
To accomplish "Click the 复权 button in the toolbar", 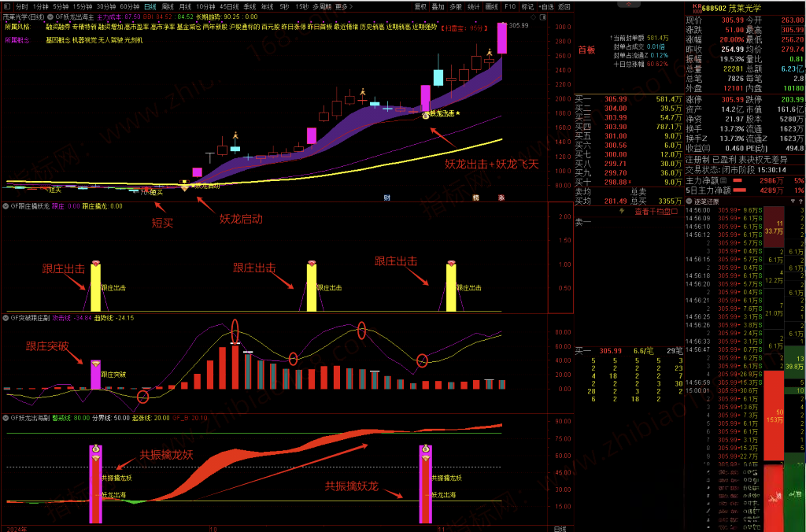I will point(422,6).
